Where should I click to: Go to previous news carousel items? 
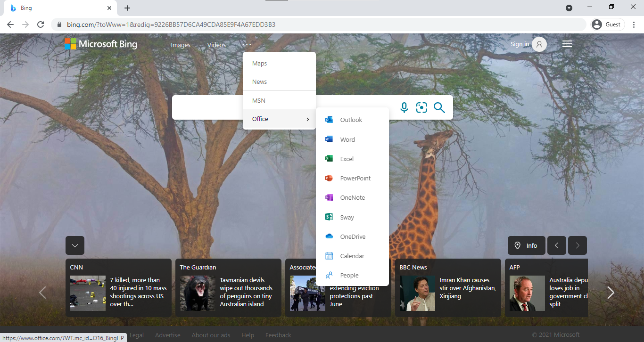[x=42, y=293]
